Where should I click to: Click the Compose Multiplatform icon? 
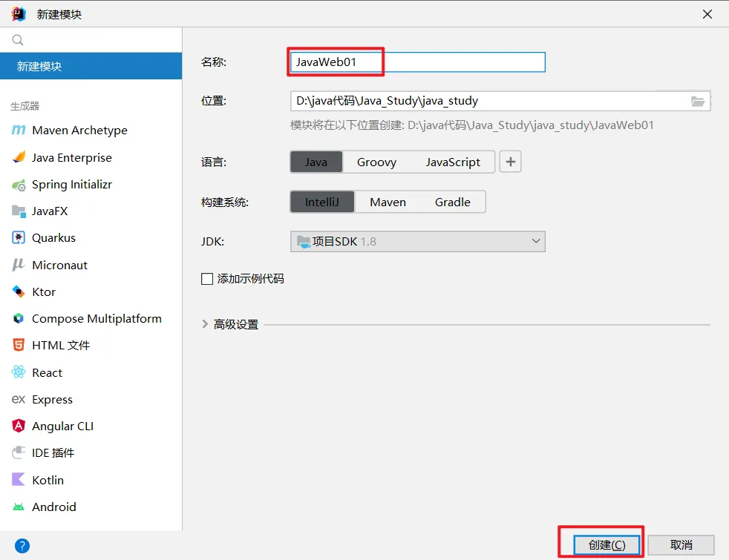(18, 318)
